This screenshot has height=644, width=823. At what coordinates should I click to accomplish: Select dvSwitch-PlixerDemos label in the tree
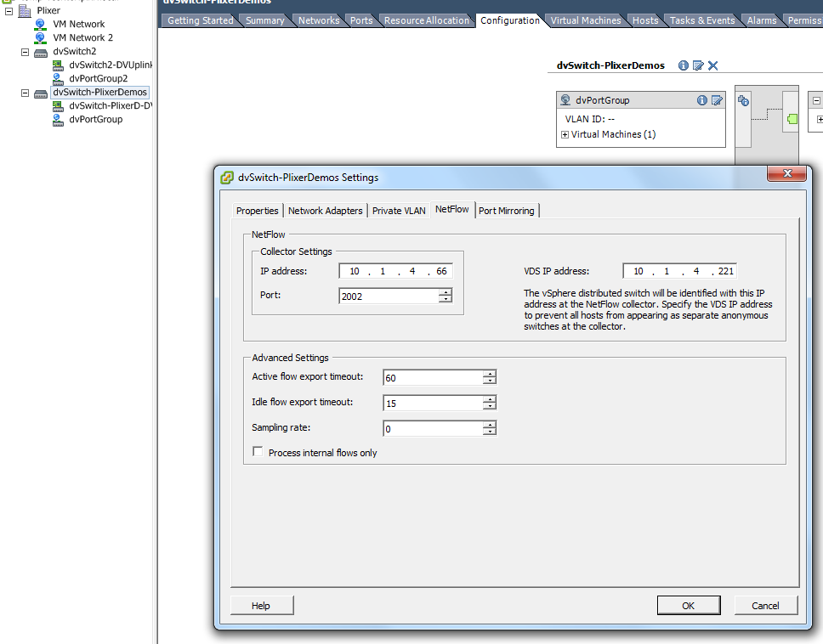click(x=99, y=93)
